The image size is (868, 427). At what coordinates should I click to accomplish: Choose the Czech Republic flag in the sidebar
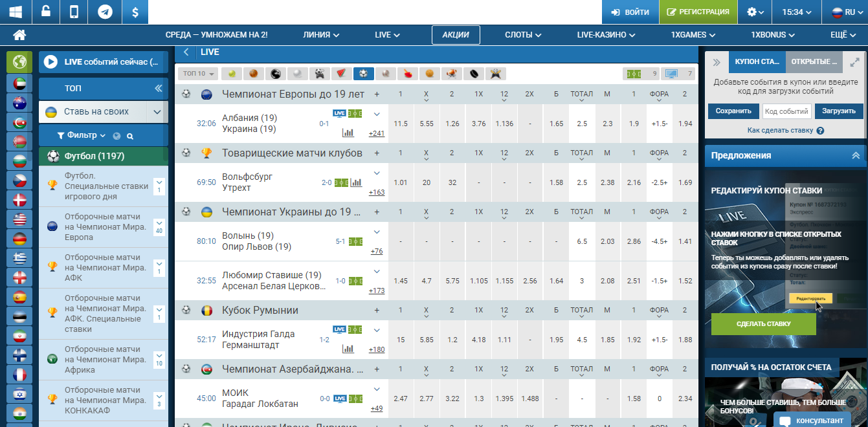[x=19, y=181]
